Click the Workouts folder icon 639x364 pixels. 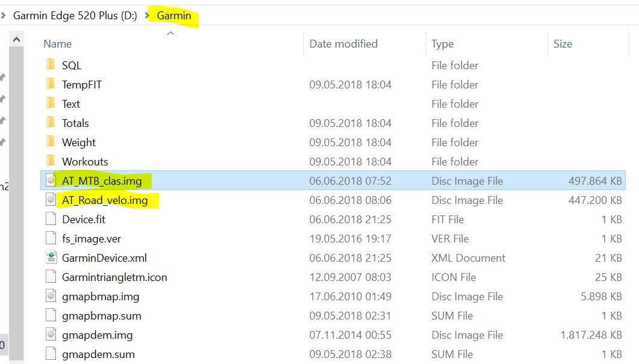(x=51, y=161)
